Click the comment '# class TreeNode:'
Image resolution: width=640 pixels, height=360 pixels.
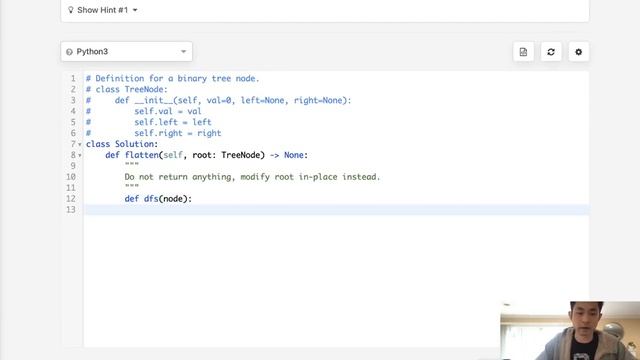coord(127,89)
